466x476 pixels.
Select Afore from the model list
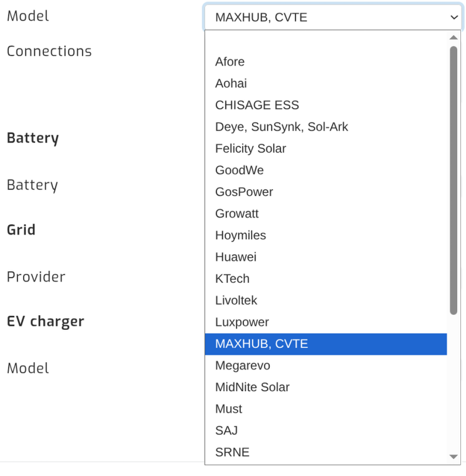click(x=326, y=62)
